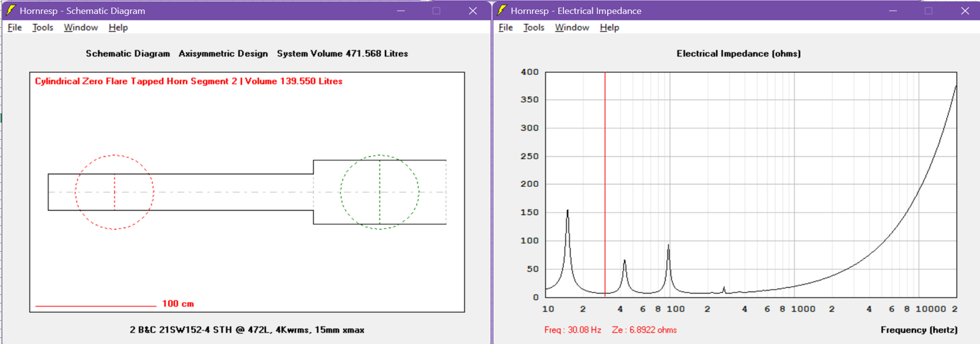Open File menu in Electrical Impedance window
This screenshot has height=344, width=980.
tap(506, 27)
